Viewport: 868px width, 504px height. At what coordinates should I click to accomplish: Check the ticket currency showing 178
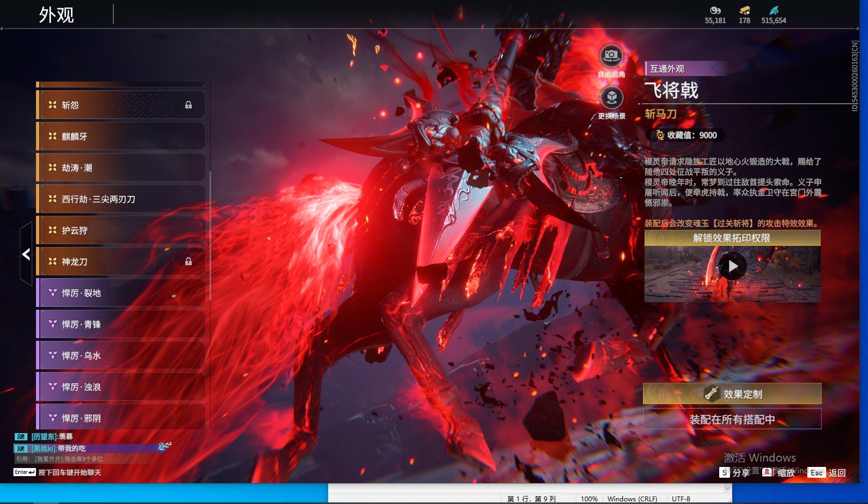(x=744, y=16)
